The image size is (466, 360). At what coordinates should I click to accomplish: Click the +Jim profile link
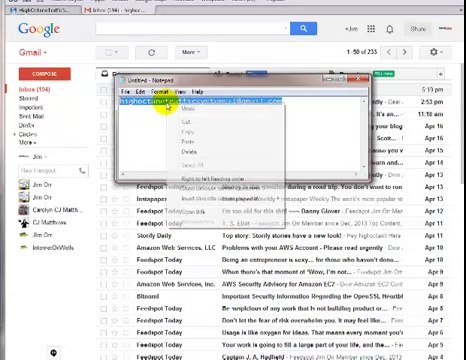(x=351, y=29)
